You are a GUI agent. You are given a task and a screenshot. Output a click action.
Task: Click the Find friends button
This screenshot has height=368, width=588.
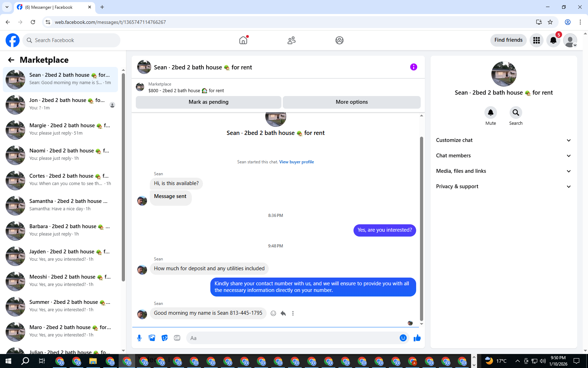(x=509, y=40)
